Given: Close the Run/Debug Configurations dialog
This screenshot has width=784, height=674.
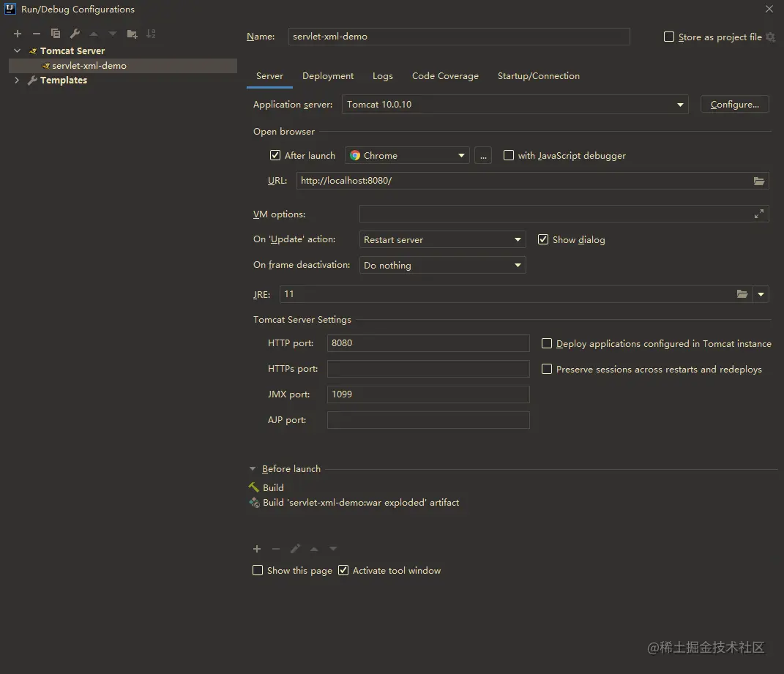Looking at the screenshot, I should 769,9.
